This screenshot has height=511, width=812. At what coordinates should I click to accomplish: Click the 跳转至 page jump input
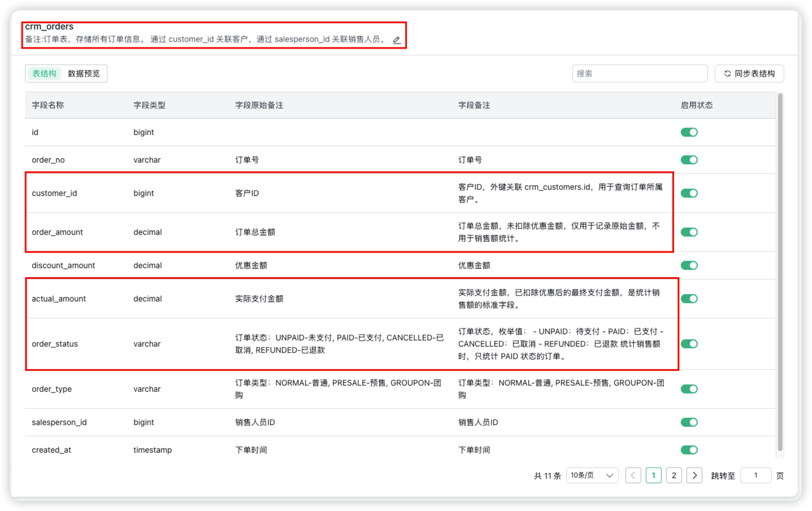(755, 475)
